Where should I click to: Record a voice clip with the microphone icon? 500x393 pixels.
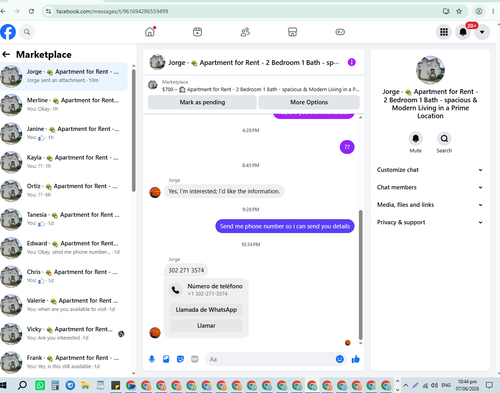(152, 359)
